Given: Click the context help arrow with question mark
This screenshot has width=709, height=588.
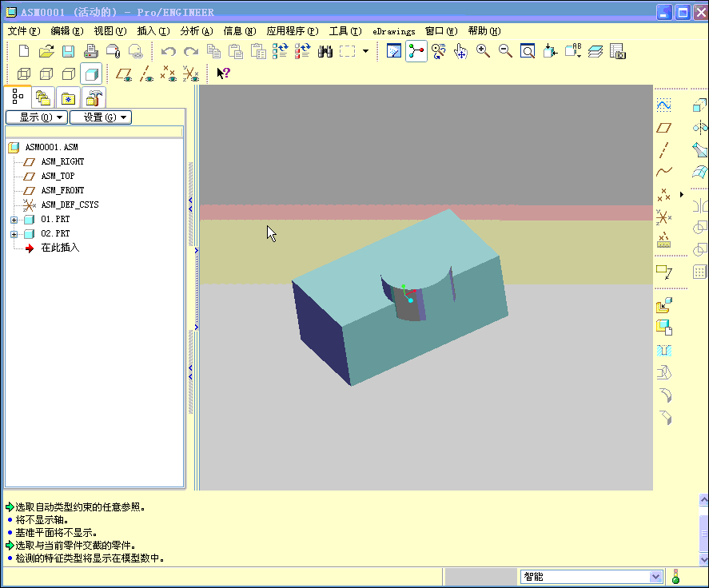Looking at the screenshot, I should [223, 73].
